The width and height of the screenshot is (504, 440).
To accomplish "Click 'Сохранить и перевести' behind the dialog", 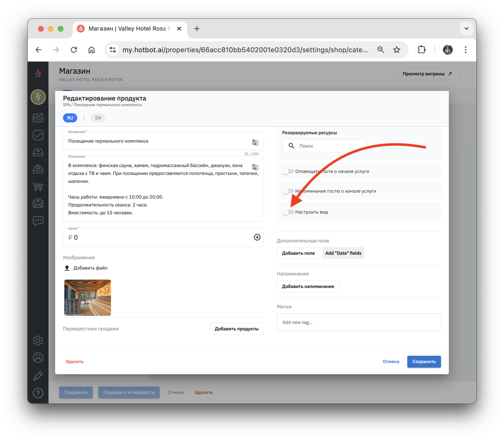I will 129,393.
